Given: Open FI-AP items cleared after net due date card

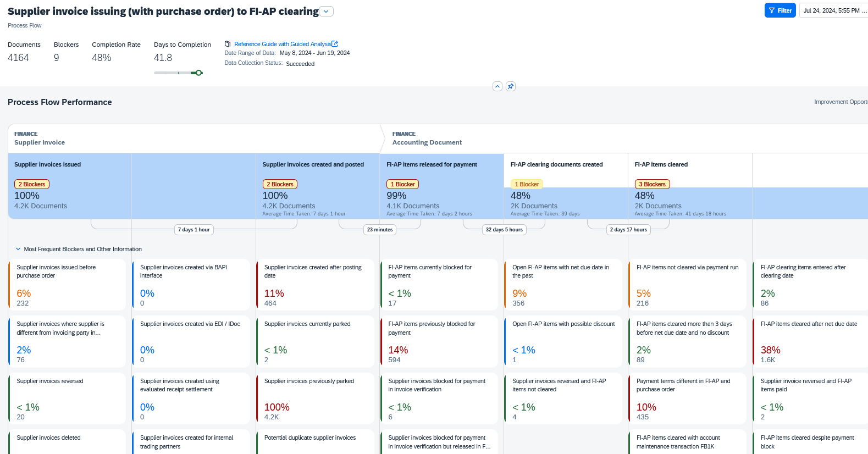Looking at the screenshot, I should point(810,342).
